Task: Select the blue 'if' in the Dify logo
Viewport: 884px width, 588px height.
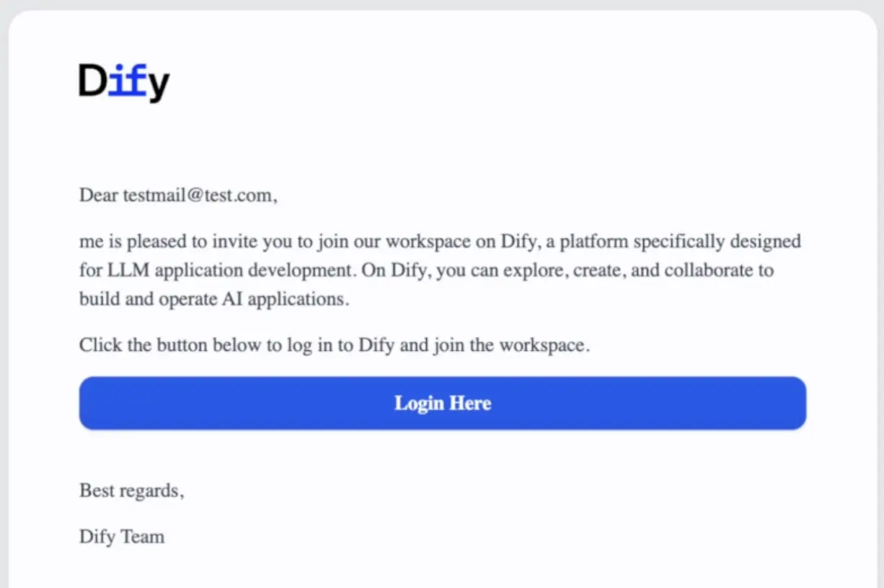Action: click(x=127, y=80)
